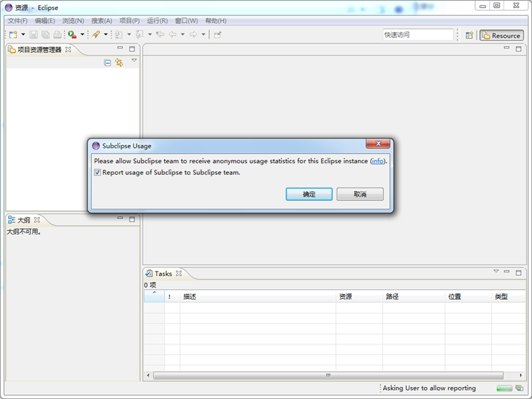
Task: Click the Open Perspective icon
Action: click(469, 35)
